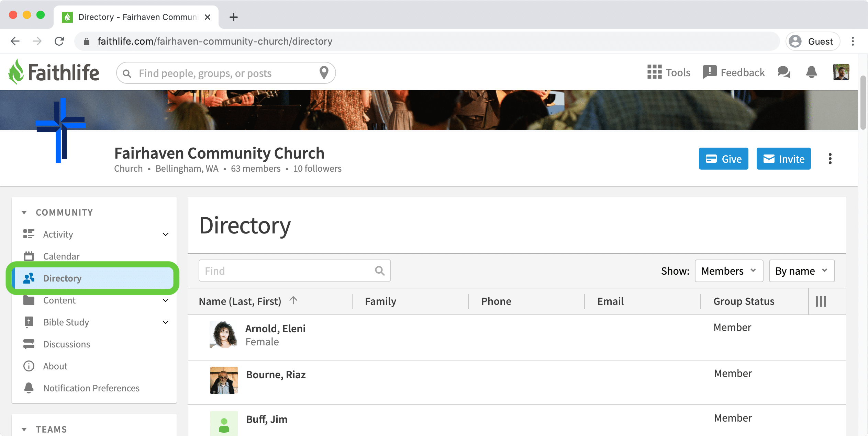Click the Give button
Screen dimensions: 868x436
(723, 159)
